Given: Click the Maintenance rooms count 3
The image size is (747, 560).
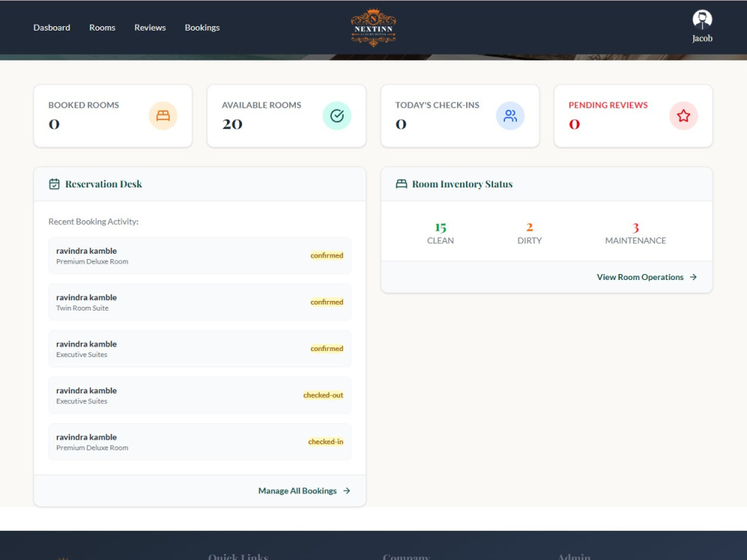Looking at the screenshot, I should click(636, 228).
